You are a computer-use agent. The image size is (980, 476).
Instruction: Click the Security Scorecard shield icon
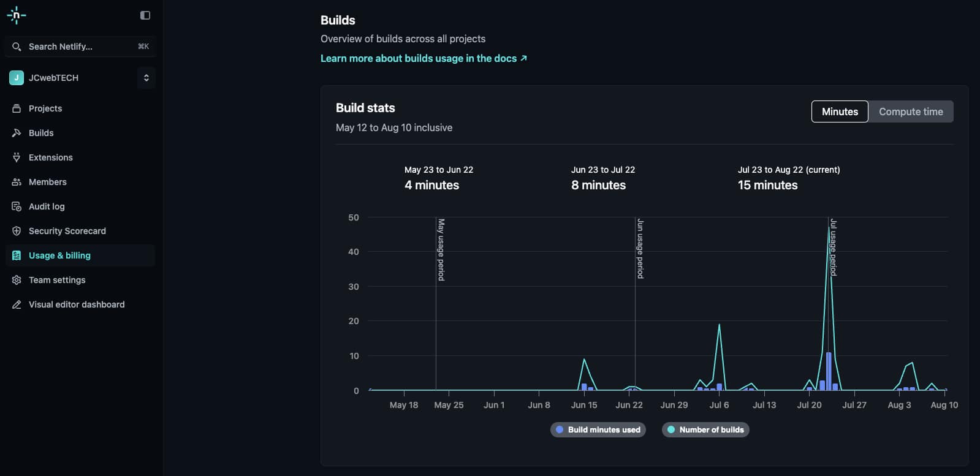point(17,231)
